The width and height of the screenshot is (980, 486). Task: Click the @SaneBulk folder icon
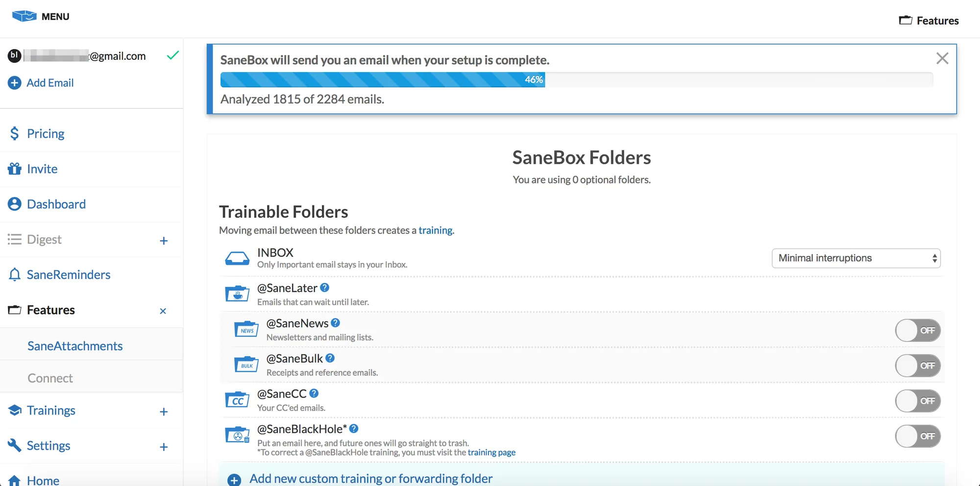point(246,364)
